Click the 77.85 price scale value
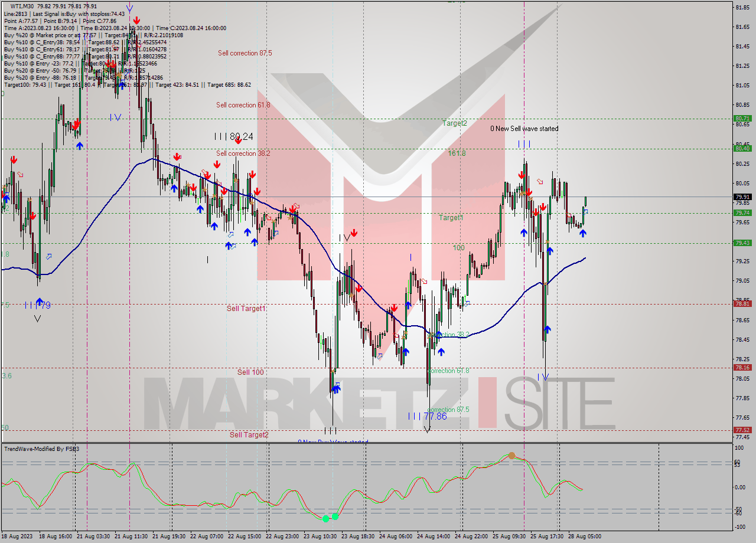756x543 pixels. pyautogui.click(x=742, y=398)
